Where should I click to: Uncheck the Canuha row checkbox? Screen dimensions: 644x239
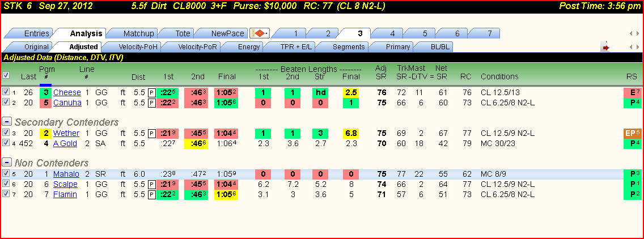pyautogui.click(x=6, y=102)
